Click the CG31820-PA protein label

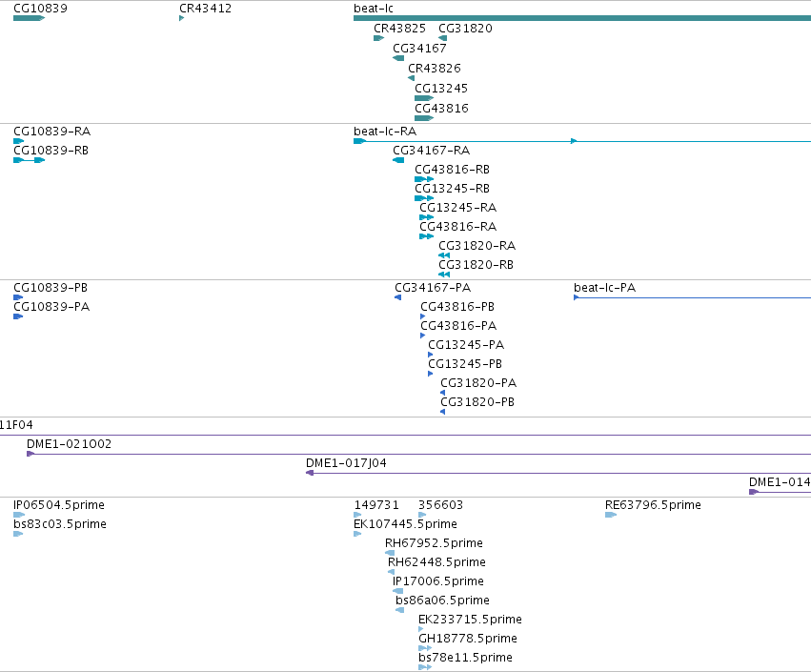click(x=479, y=383)
